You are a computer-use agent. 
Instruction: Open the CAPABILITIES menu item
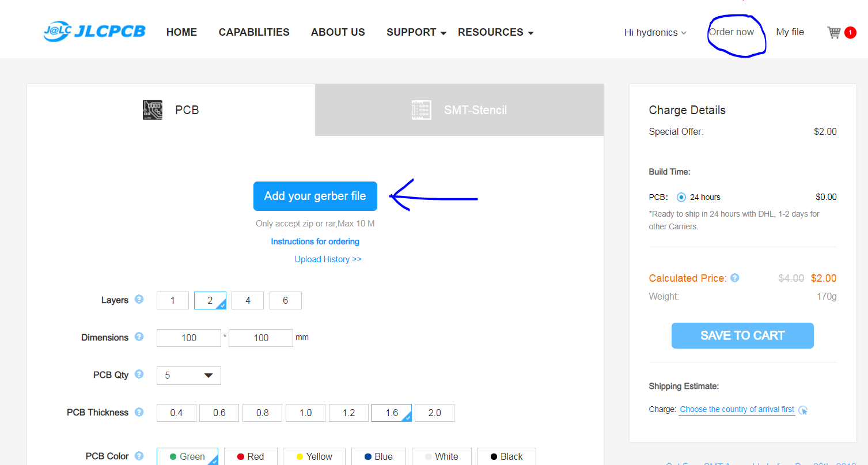click(254, 32)
